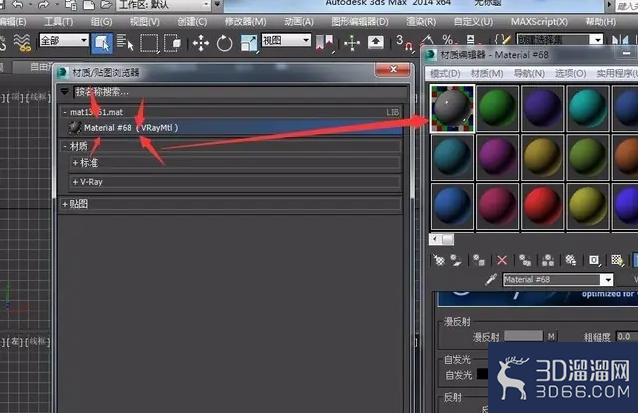
Task: Open 导航(N) menu in Material Editor
Action: tap(529, 73)
